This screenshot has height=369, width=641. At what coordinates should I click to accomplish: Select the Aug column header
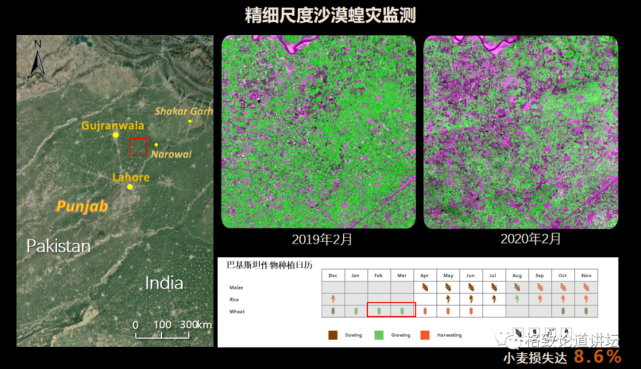(x=517, y=275)
